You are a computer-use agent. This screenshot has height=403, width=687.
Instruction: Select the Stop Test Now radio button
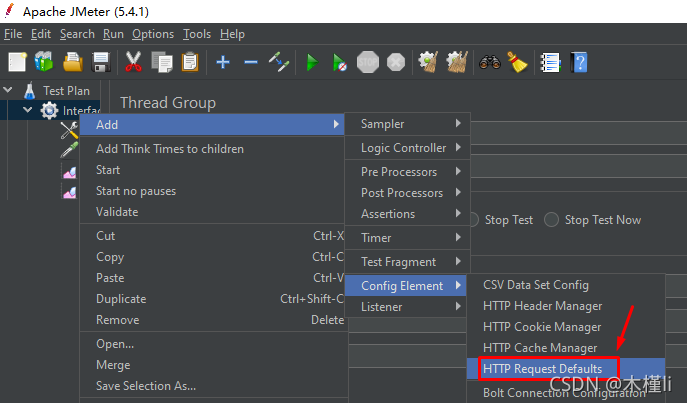551,219
